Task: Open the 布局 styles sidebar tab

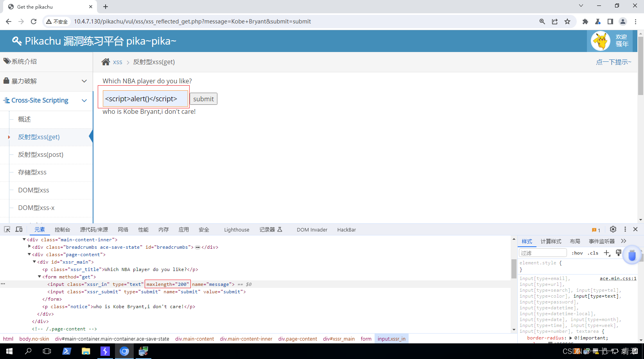Action: pos(575,241)
